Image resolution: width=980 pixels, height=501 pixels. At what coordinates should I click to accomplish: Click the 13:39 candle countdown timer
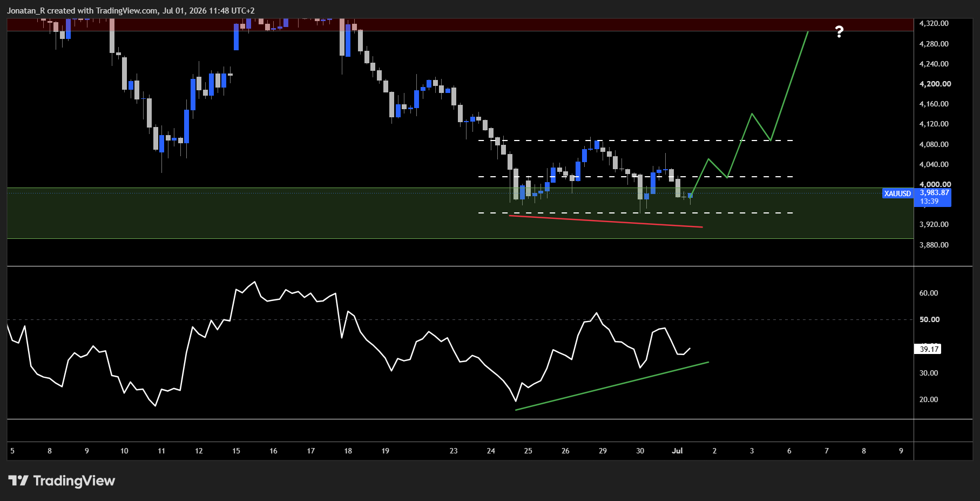929,201
